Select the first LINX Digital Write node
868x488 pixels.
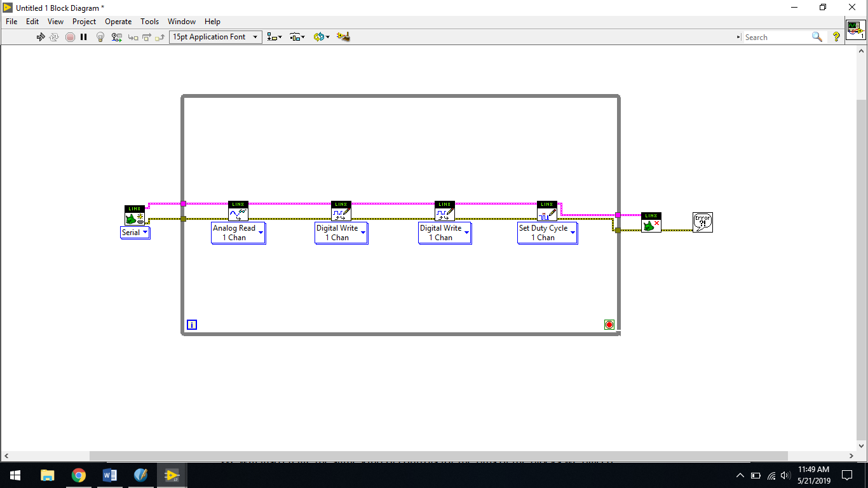(x=341, y=211)
